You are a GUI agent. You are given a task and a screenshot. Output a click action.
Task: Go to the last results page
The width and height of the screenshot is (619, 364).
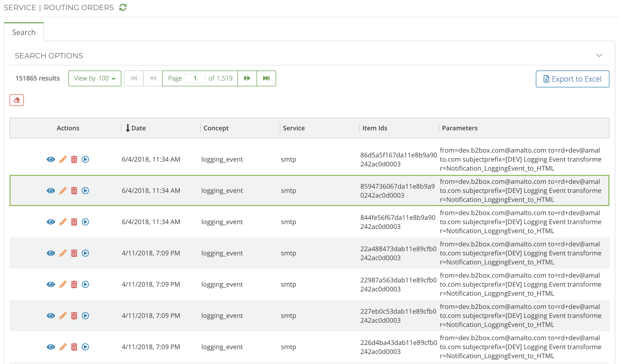[266, 78]
